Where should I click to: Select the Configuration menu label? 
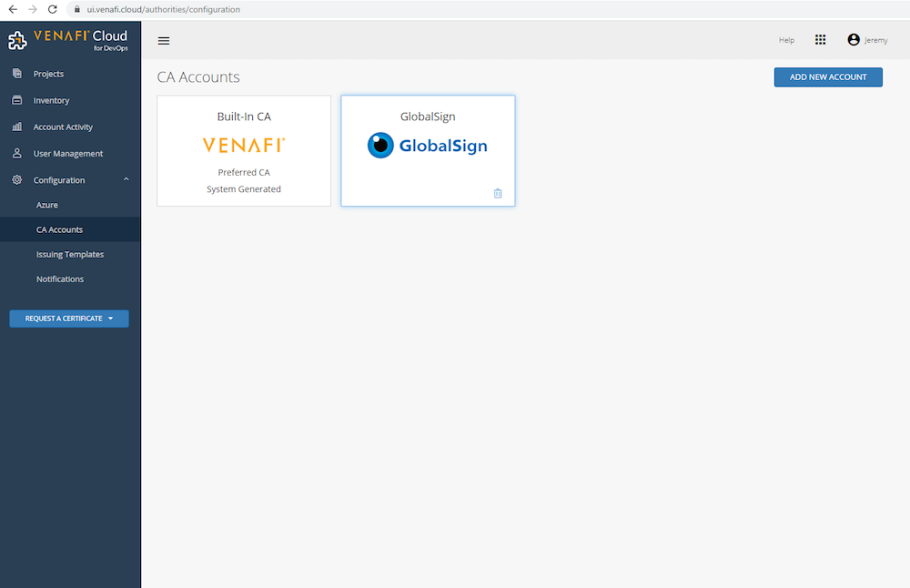pos(59,180)
